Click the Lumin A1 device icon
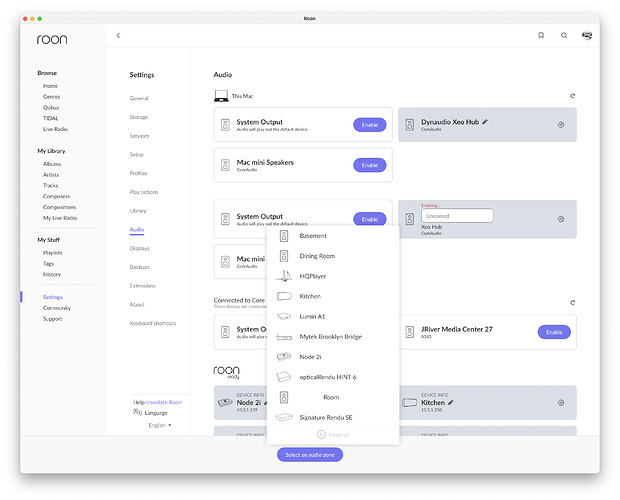 pyautogui.click(x=284, y=317)
